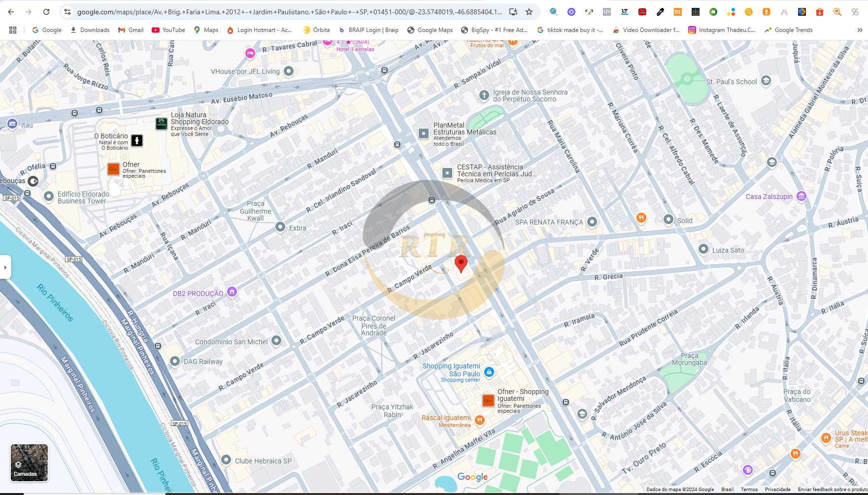Viewport: 868px width, 495px height.
Task: Select the VHouse por JFL Living marker
Action: [x=289, y=71]
